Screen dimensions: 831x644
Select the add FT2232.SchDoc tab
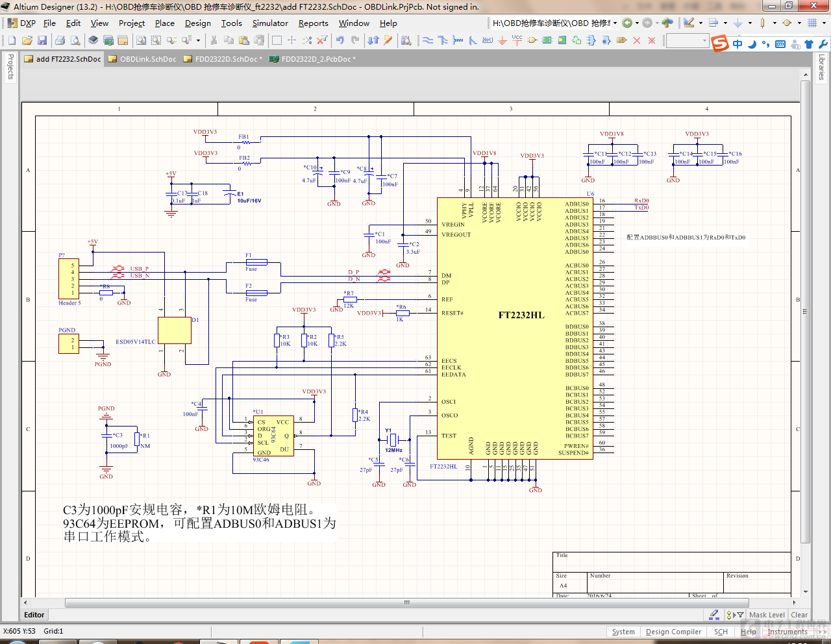coord(63,59)
